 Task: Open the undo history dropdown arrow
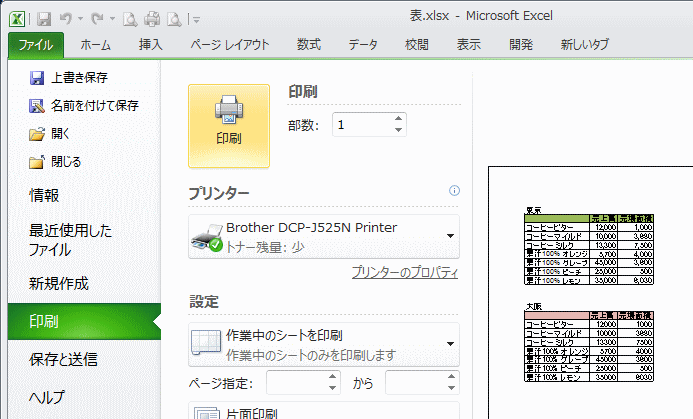click(x=80, y=19)
